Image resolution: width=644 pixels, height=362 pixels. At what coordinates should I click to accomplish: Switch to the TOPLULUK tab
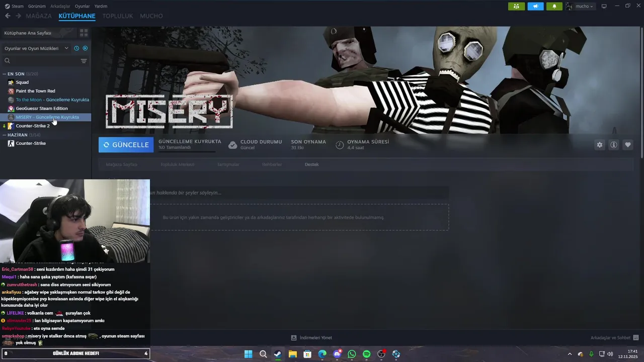point(118,16)
